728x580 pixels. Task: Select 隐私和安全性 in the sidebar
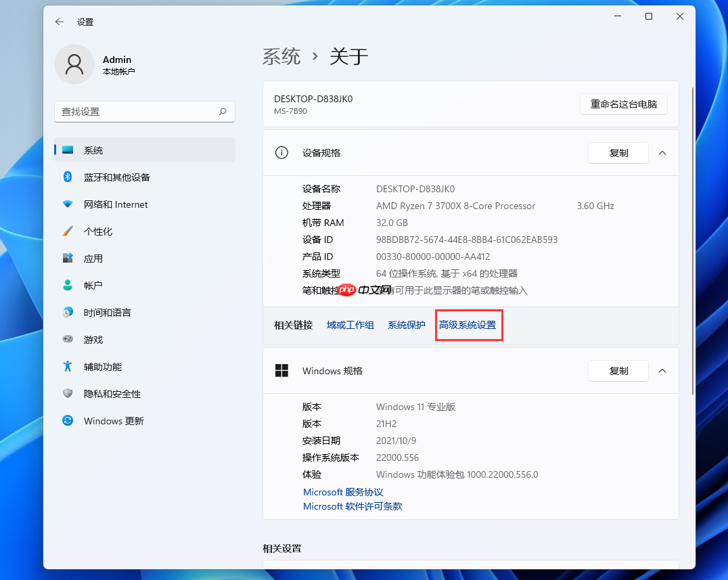(67, 393)
